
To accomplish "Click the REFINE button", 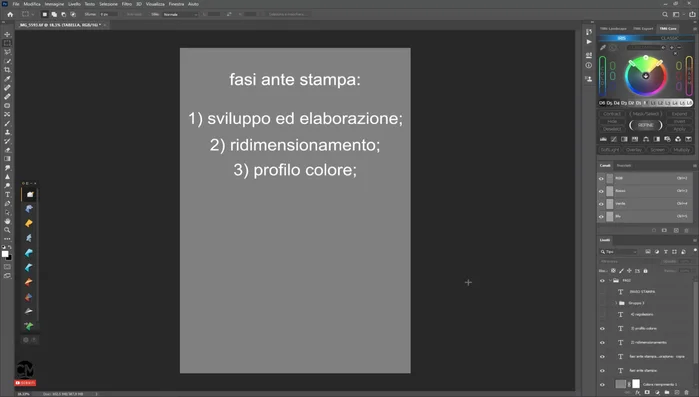I will (646, 125).
